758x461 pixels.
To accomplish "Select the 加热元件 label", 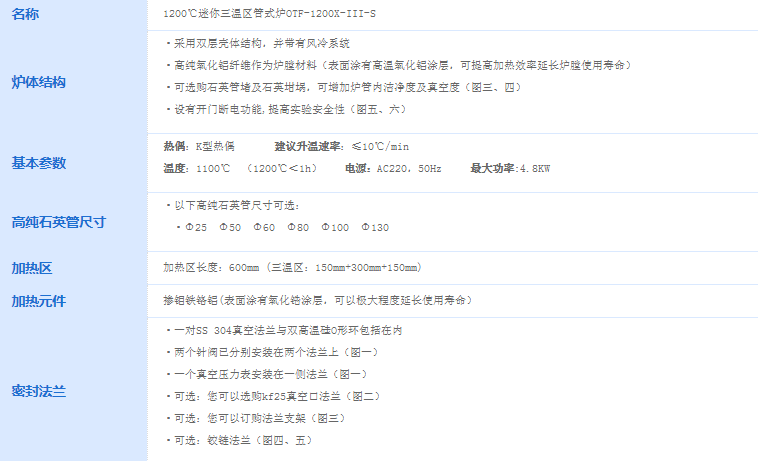I will (39, 301).
